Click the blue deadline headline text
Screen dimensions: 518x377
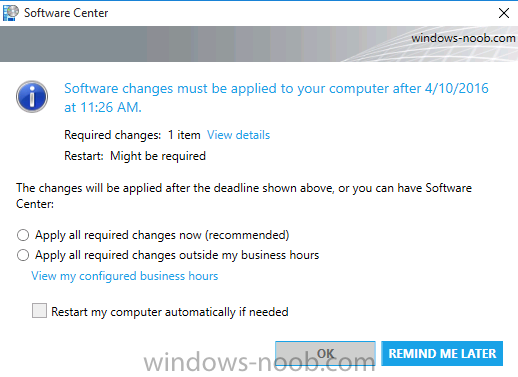[276, 98]
